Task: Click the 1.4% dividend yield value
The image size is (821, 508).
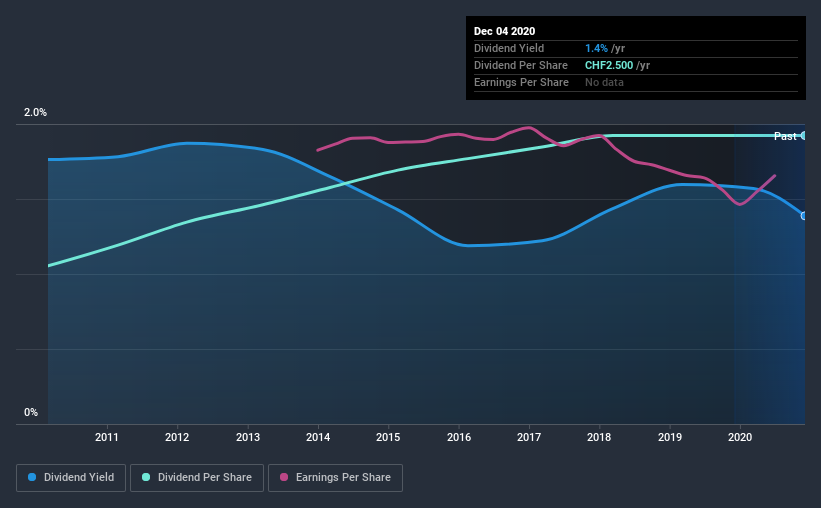Action: point(596,48)
